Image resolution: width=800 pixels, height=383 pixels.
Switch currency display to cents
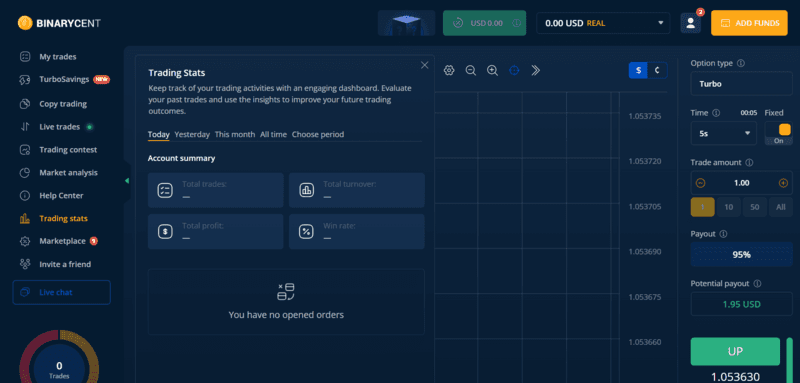pyautogui.click(x=658, y=70)
